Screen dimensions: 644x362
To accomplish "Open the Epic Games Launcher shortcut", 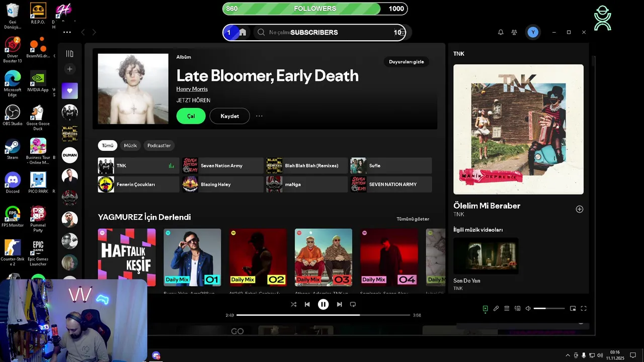I will [38, 253].
